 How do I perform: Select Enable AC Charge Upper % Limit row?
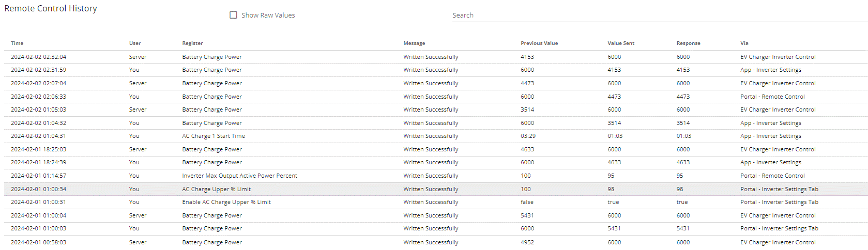click(x=436, y=202)
